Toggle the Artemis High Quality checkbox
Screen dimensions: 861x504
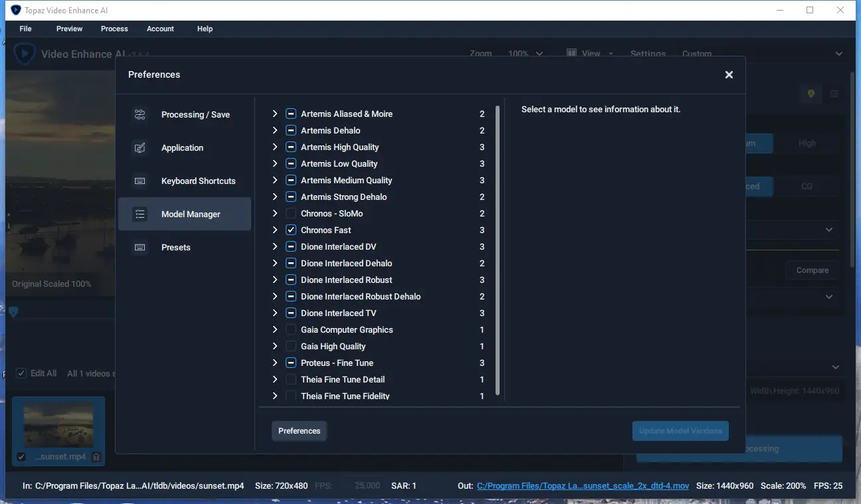point(291,147)
